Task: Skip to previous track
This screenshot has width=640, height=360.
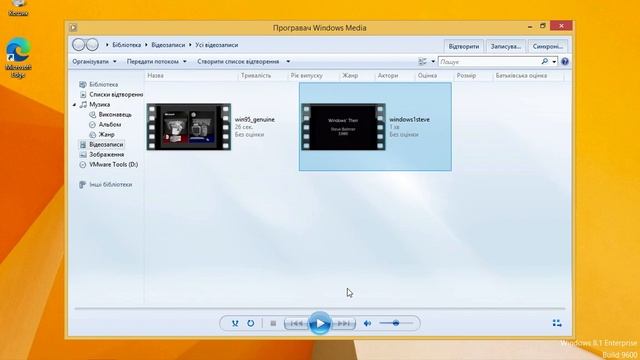Action: click(296, 323)
